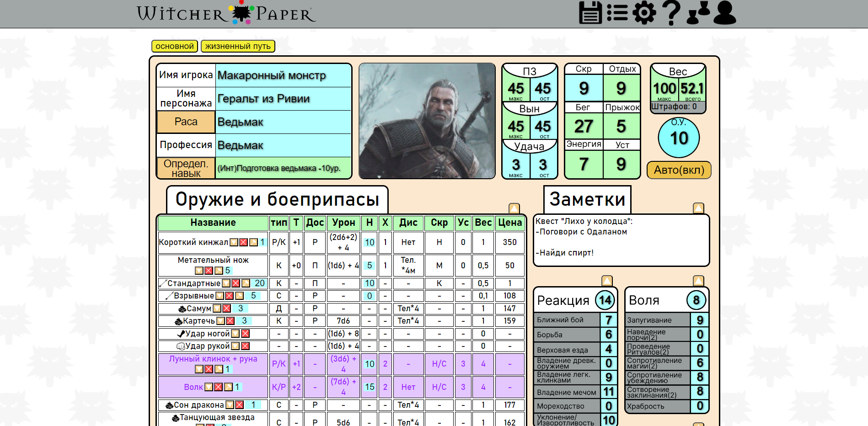Screen dimensions: 868x426
Task: Open settings via the gear icon
Action: point(644,12)
